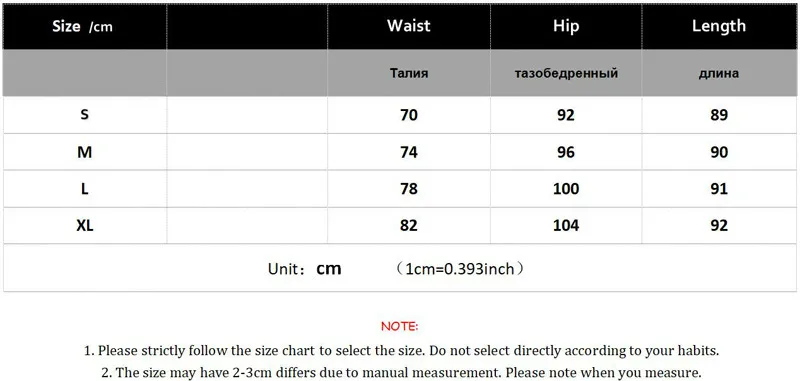
Task: Click the Size /cm header cell
Action: tap(85, 27)
